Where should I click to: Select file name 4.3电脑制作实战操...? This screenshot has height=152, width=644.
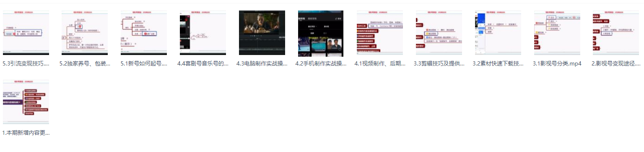pyautogui.click(x=262, y=64)
